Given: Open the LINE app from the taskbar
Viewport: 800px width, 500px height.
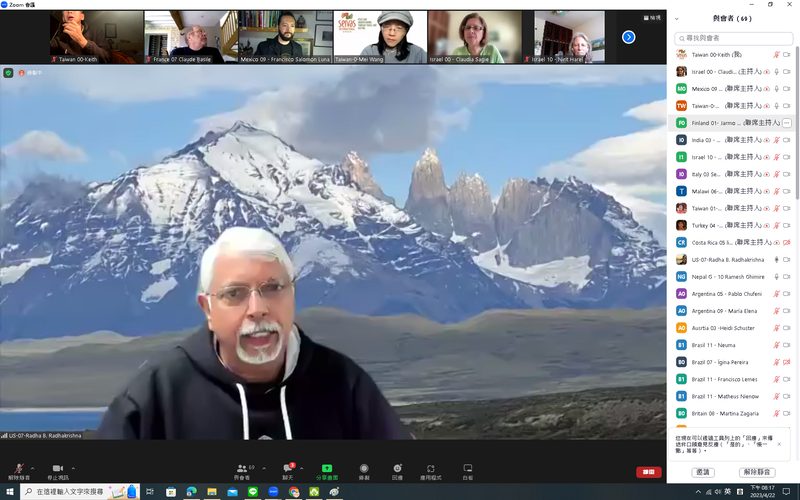Looking at the screenshot, I should coord(253,492).
